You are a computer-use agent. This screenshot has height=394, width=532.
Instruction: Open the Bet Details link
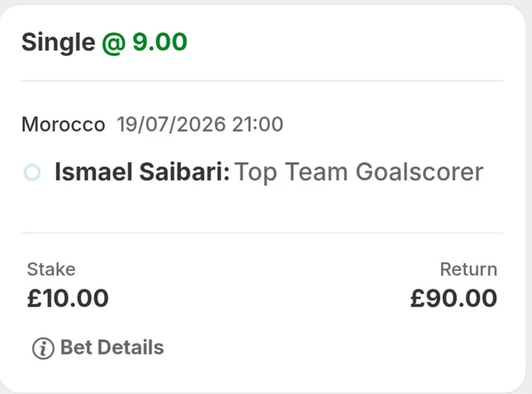click(x=112, y=348)
